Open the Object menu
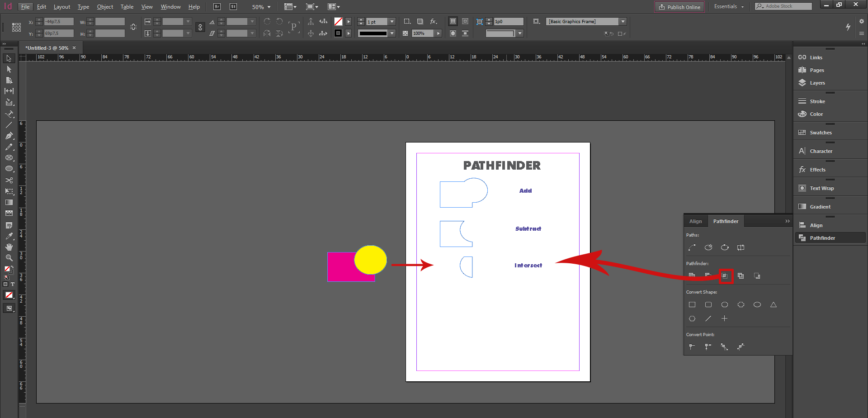868x418 pixels. (105, 7)
